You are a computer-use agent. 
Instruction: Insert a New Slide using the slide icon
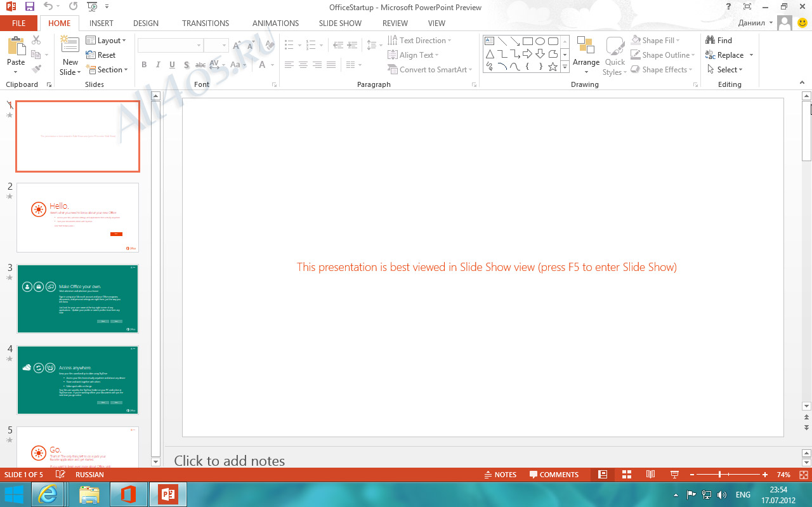[70, 44]
